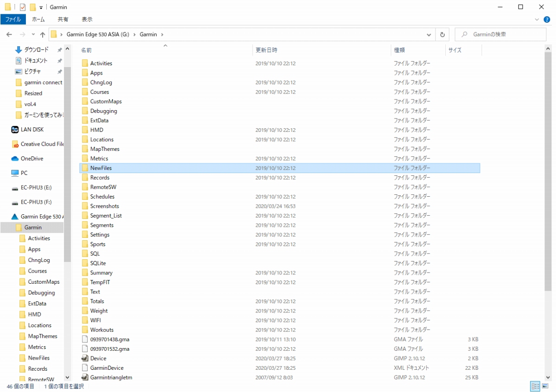Sort by 種類 column header
Viewport: 556px width, 392px height.
point(399,50)
